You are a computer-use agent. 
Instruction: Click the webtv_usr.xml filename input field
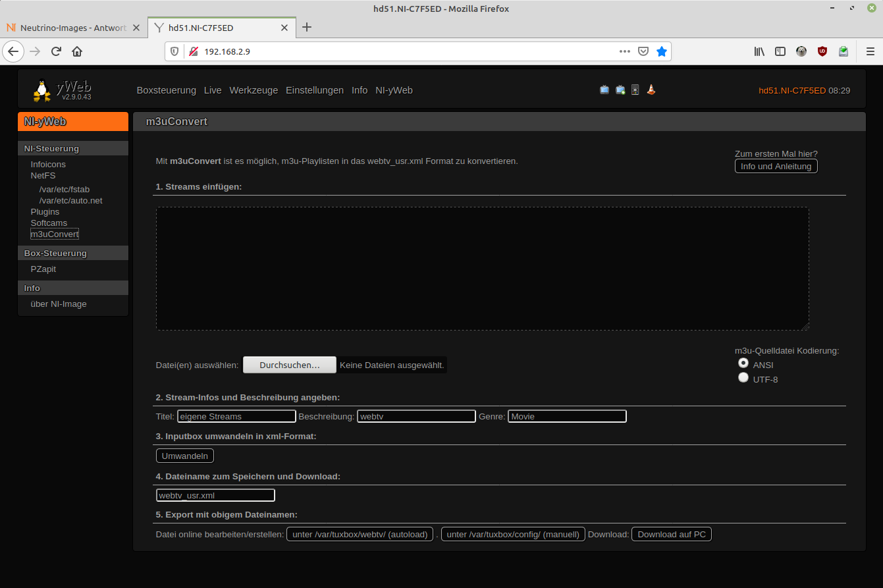pyautogui.click(x=215, y=496)
